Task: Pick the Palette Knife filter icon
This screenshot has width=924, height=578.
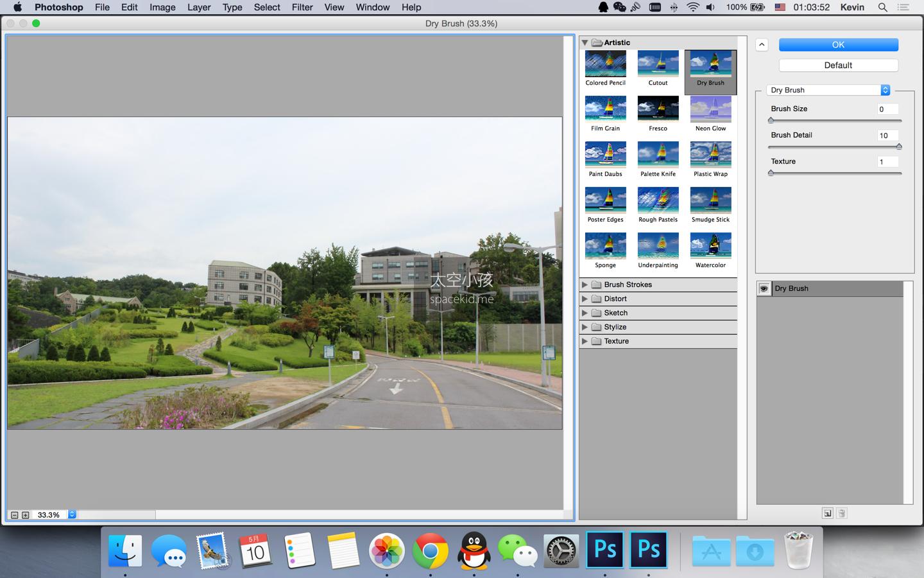Action: (658, 154)
